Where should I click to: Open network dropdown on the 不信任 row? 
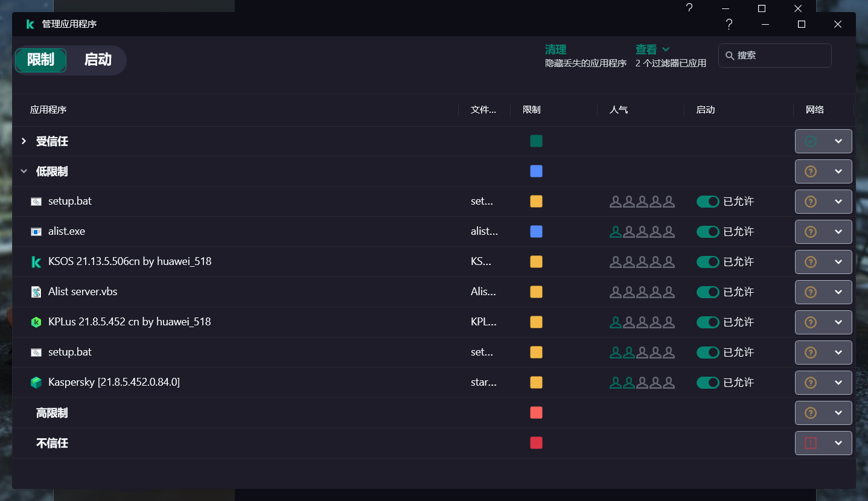(838, 442)
